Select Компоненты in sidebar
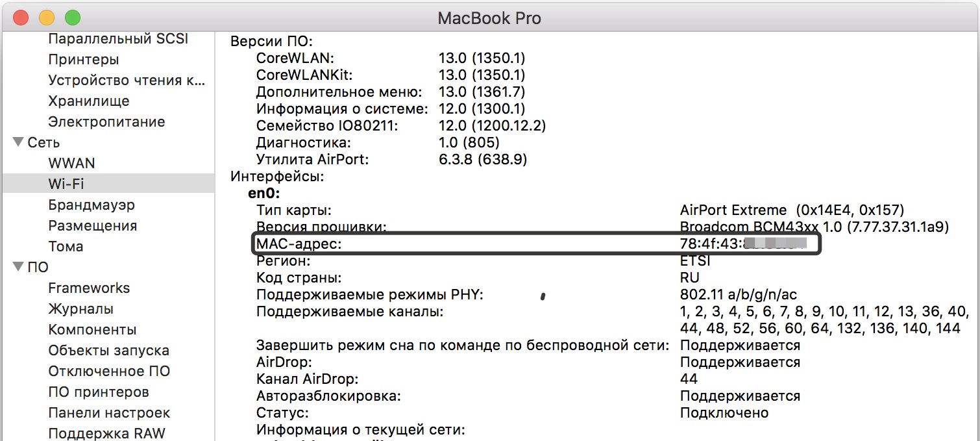Screen dimensions: 980x441 (92, 329)
